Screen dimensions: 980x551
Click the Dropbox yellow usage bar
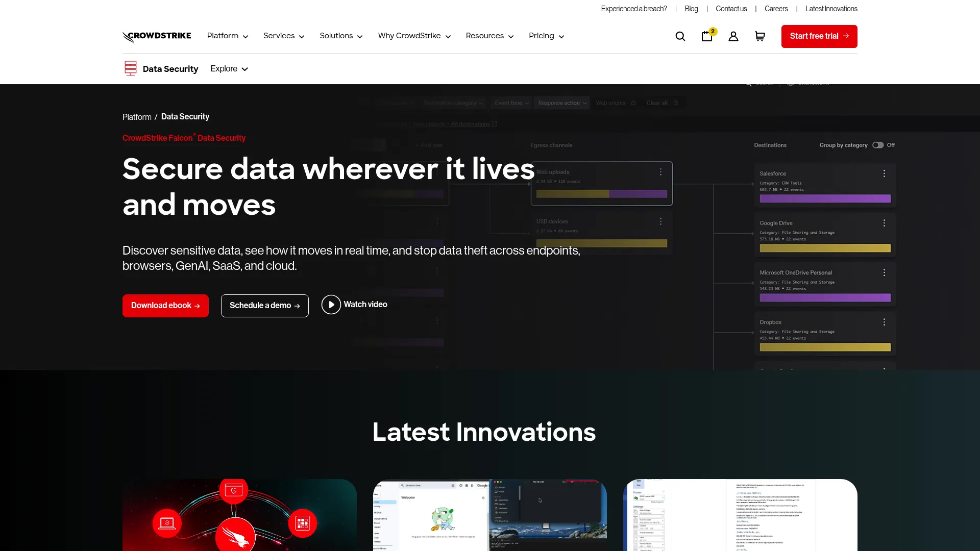click(825, 347)
